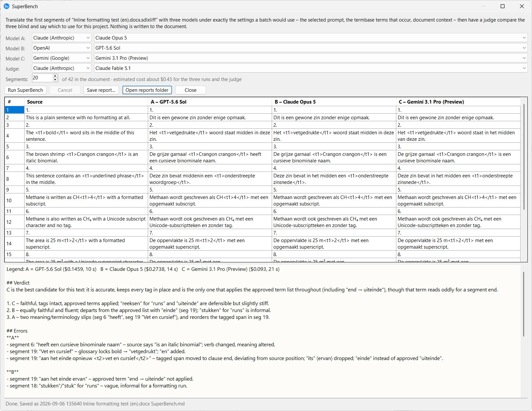The height and width of the screenshot is (411, 532).
Task: Click column A cell 'De grijze garnaal ... heeft een cursieve binominale naam.'
Action: tap(210, 157)
